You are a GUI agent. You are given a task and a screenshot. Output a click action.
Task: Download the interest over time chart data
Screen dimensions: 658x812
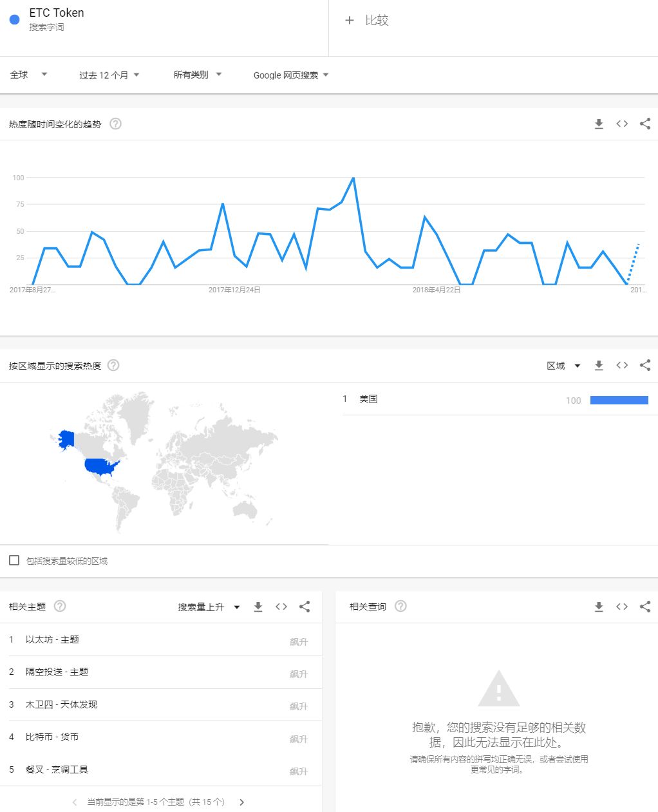click(x=599, y=124)
